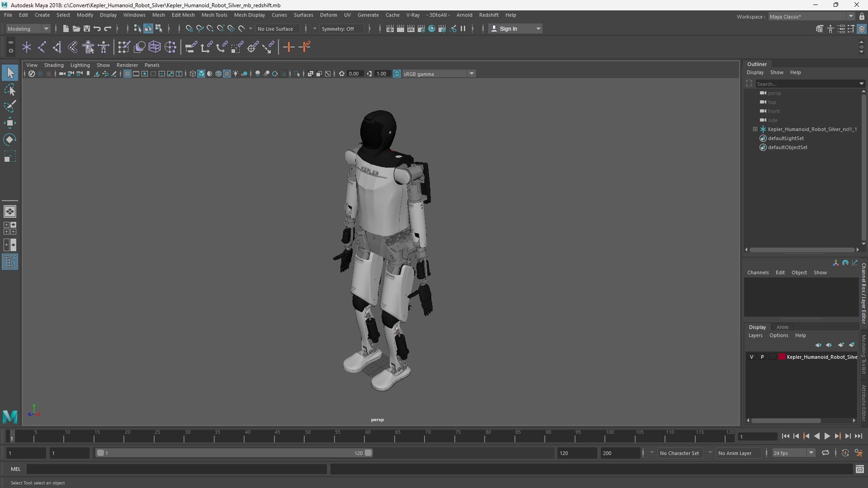Click the MEL script language label
Image resolution: width=868 pixels, height=488 pixels.
click(x=16, y=469)
